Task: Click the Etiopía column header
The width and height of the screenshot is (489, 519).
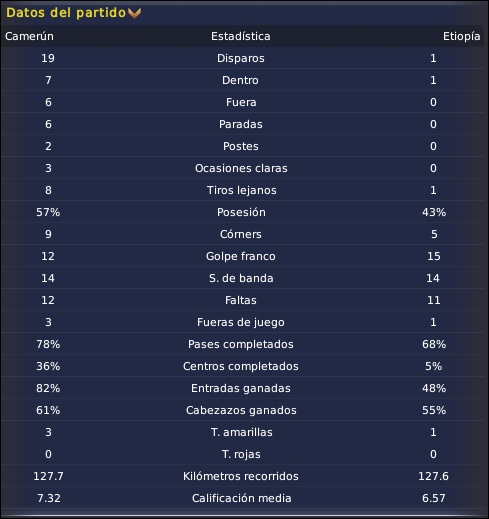Action: pos(461,36)
